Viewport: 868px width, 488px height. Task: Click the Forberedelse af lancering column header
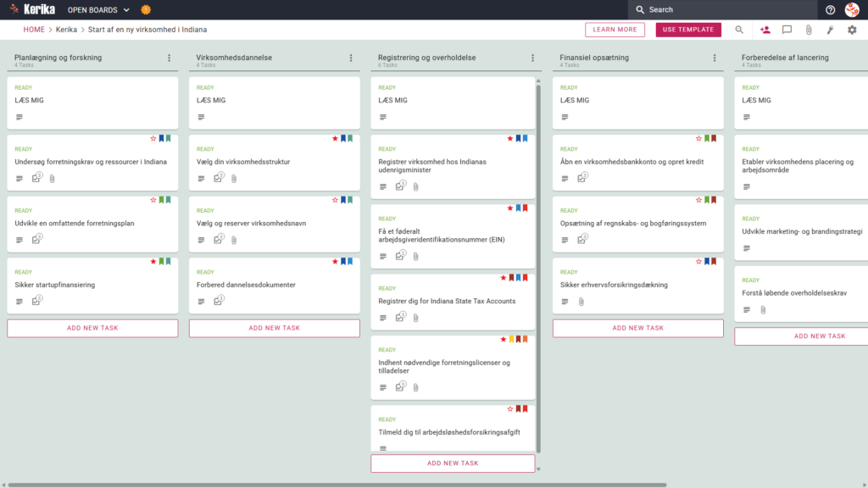tap(785, 58)
